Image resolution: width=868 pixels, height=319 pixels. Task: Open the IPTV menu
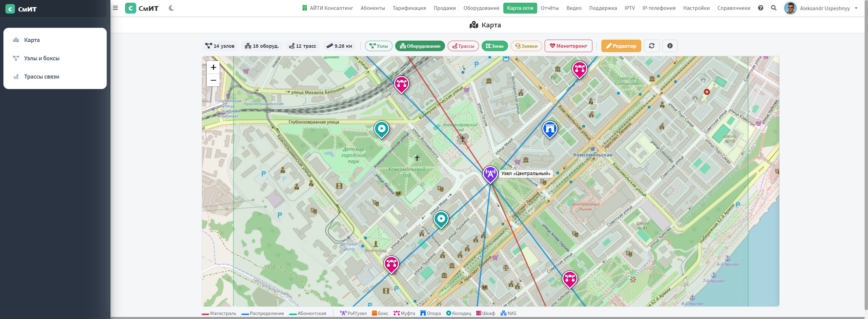[629, 8]
